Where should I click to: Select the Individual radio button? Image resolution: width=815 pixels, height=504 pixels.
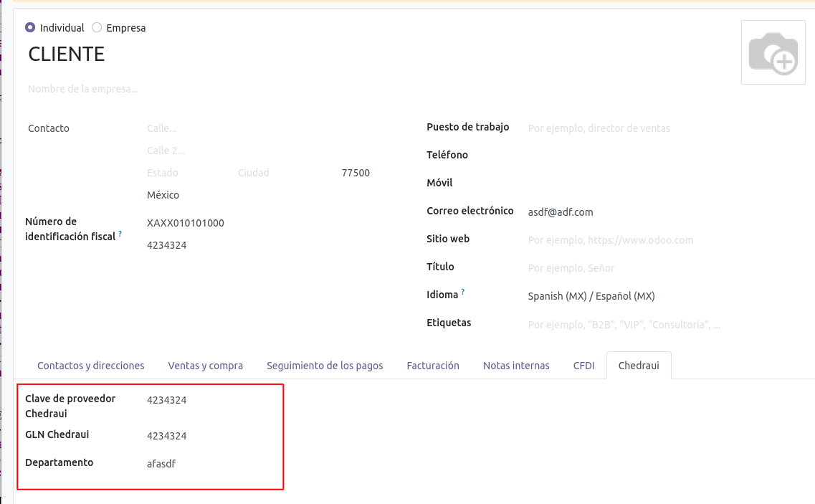pyautogui.click(x=30, y=28)
